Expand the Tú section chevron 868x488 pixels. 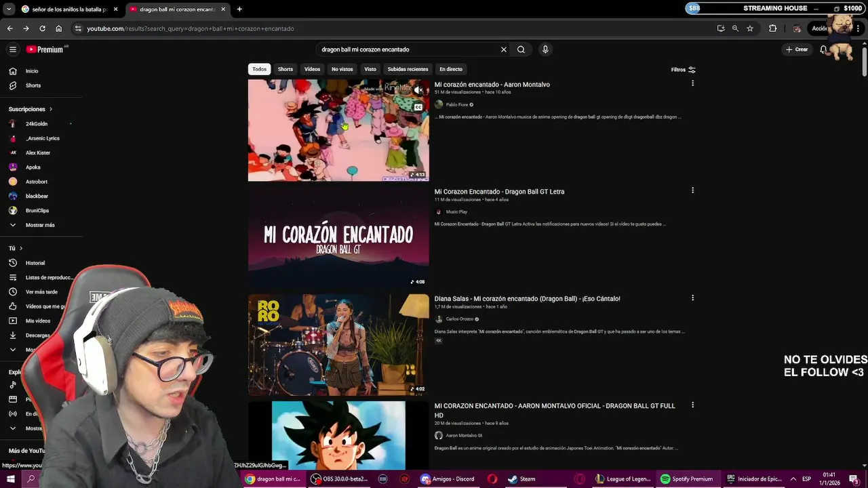pyautogui.click(x=20, y=248)
